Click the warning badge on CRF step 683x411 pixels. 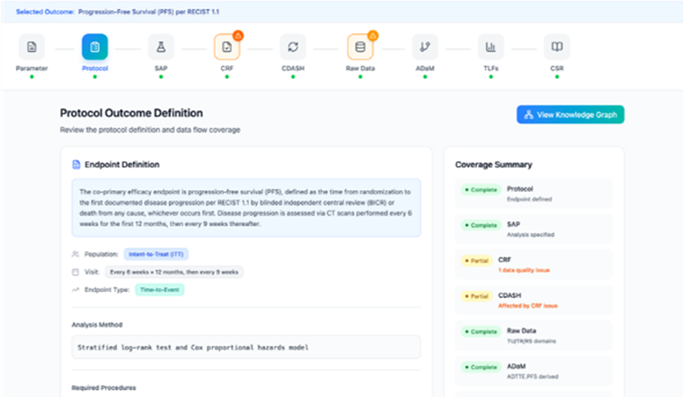[x=239, y=35]
